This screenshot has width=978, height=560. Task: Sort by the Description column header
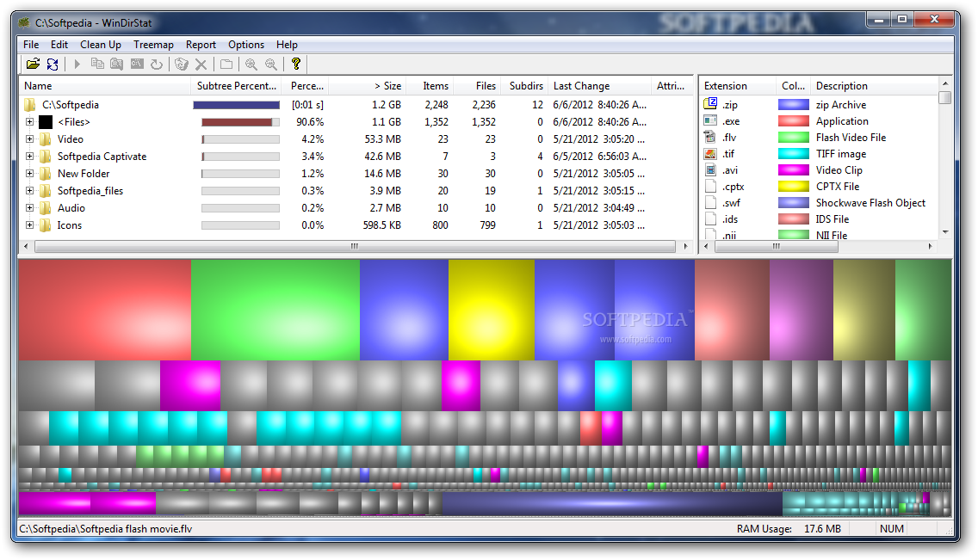coord(873,86)
